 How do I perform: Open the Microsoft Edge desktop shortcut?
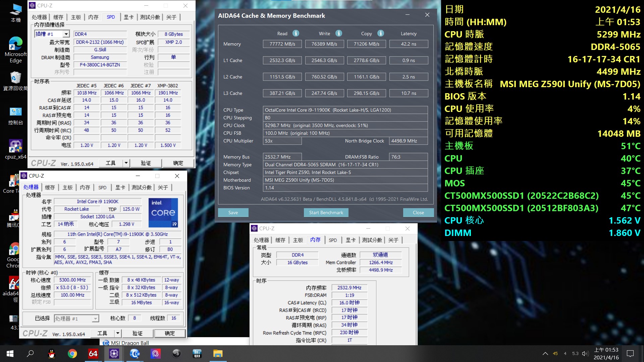[15, 50]
